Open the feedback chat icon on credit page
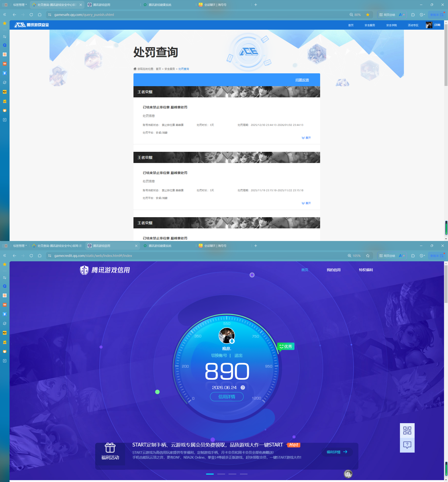The width and height of the screenshot is (448, 482). click(407, 445)
